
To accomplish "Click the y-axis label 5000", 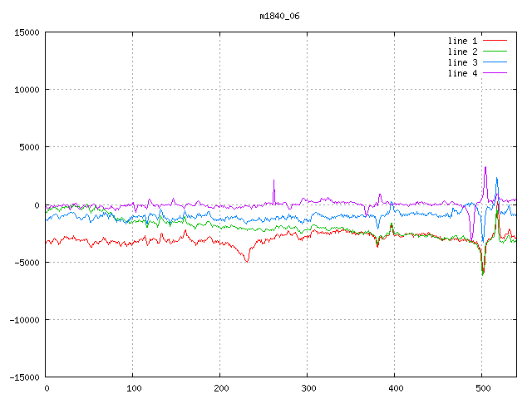I will pos(30,147).
